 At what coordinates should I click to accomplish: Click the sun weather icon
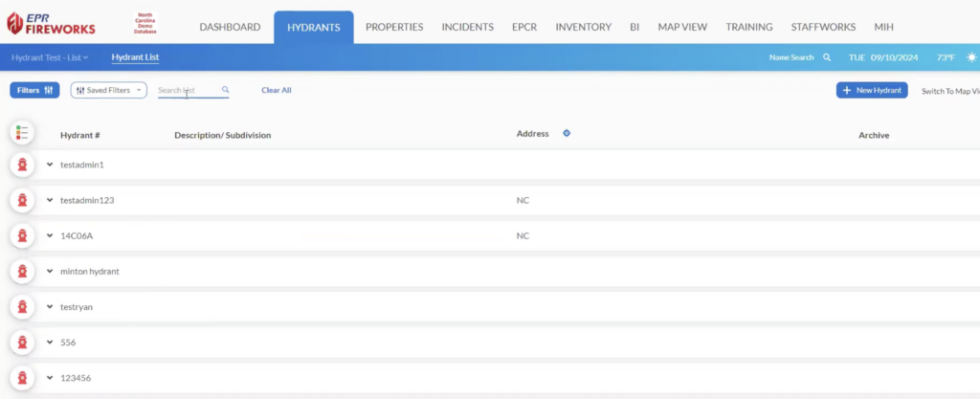(x=971, y=57)
